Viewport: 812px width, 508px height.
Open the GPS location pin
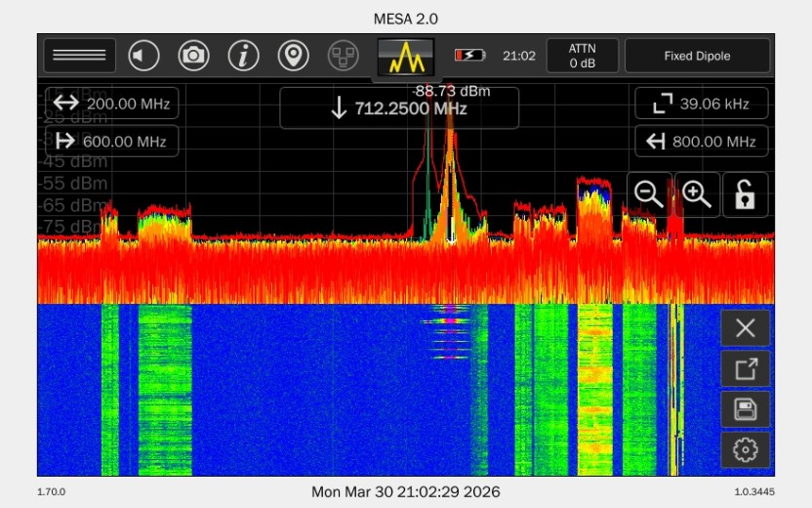pos(293,56)
